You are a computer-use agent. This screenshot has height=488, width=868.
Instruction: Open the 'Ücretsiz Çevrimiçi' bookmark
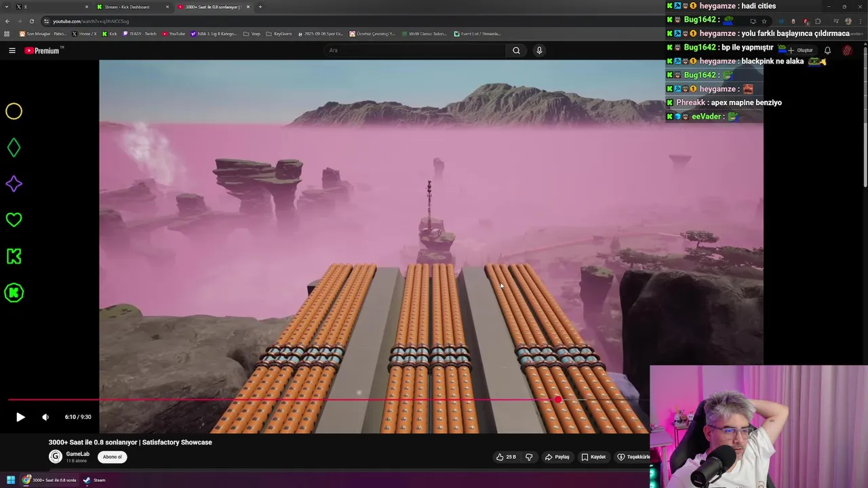coord(372,33)
